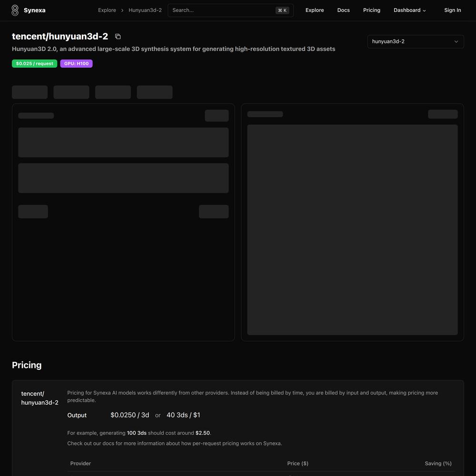The width and height of the screenshot is (476, 476).
Task: Click the tencent/hunyuan3d-2 page title
Action: (x=60, y=37)
